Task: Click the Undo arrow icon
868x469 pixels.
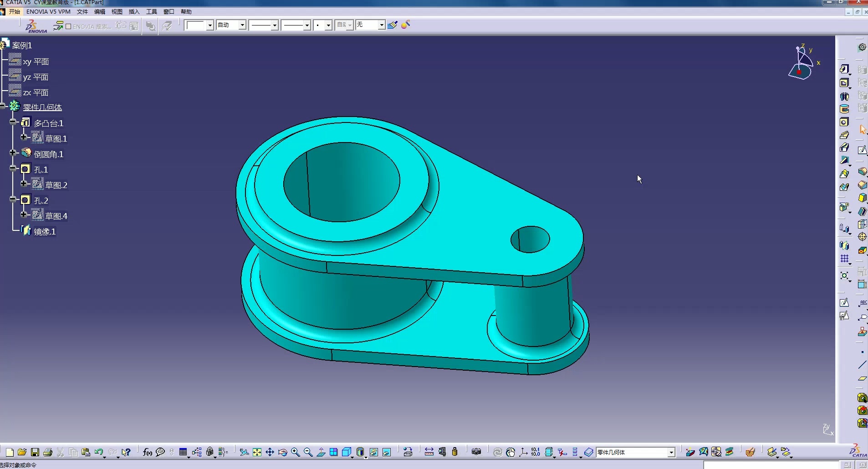Action: 98,452
